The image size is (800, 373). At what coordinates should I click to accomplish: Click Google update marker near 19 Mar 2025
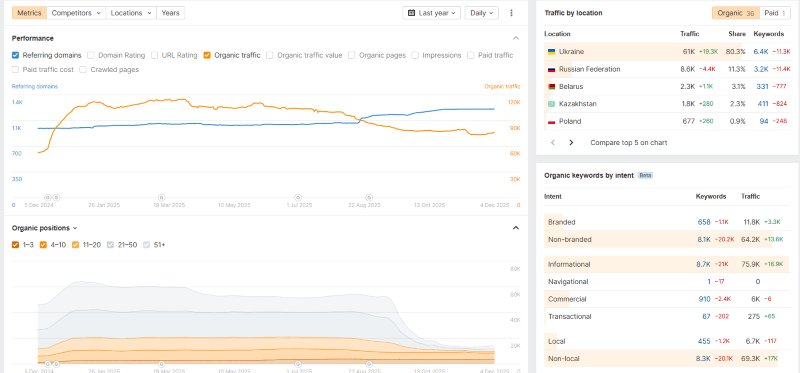[161, 197]
